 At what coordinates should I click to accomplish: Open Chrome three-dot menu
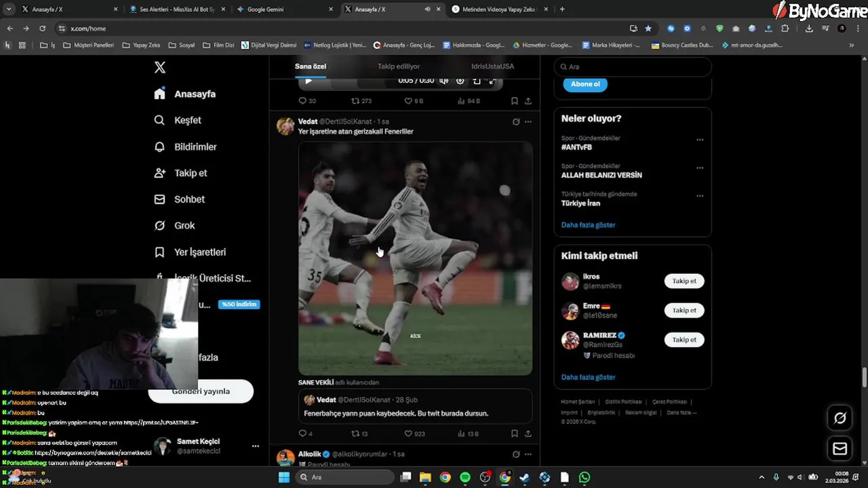tap(857, 28)
